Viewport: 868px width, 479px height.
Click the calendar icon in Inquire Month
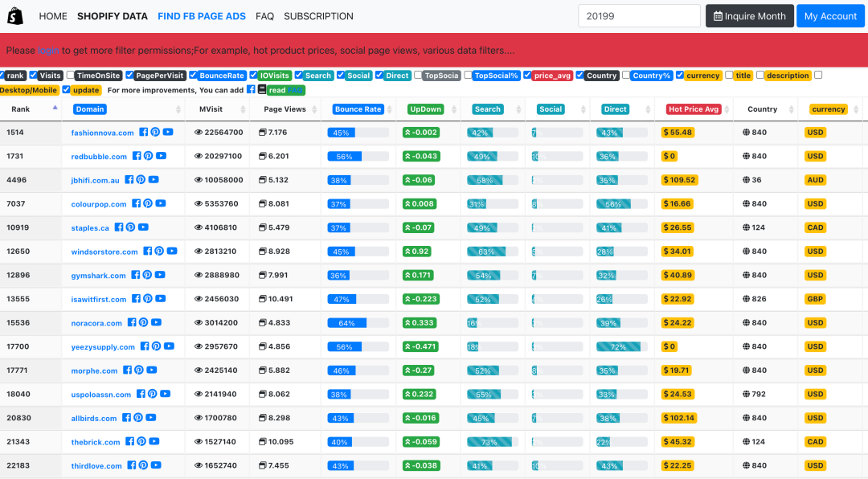718,16
